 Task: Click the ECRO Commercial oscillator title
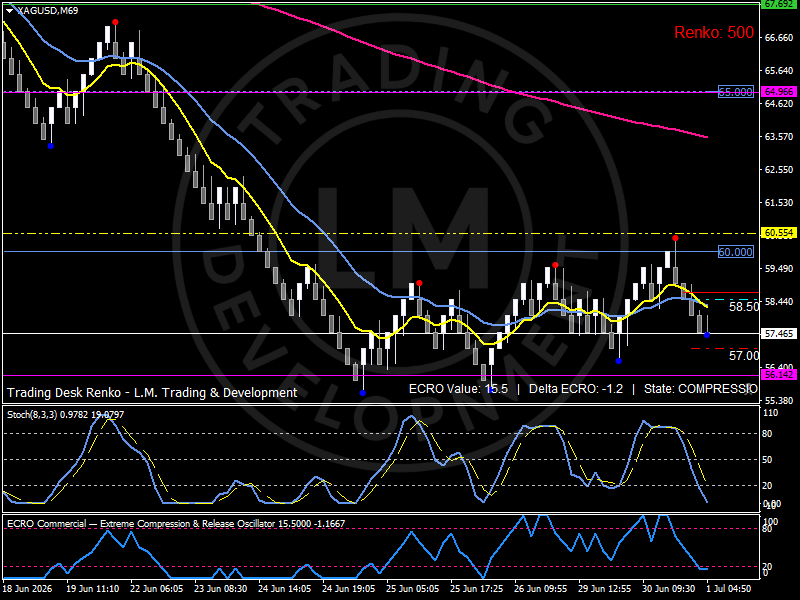[176, 523]
